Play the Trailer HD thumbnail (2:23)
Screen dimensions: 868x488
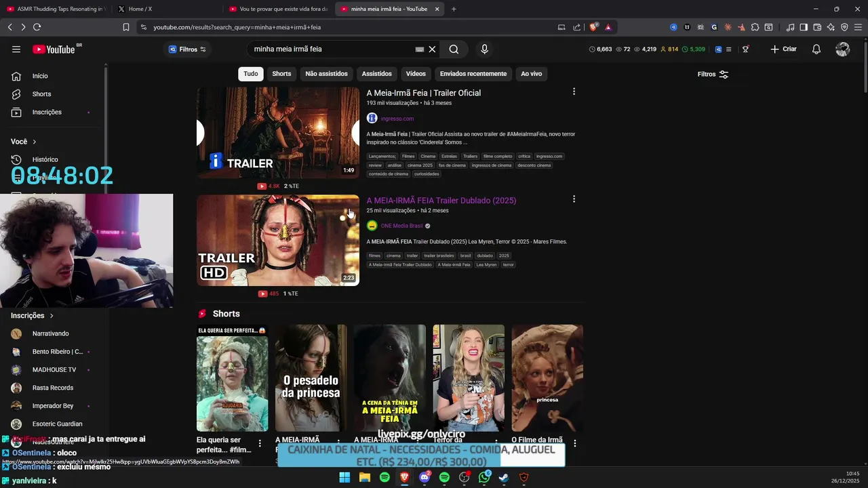(x=278, y=241)
